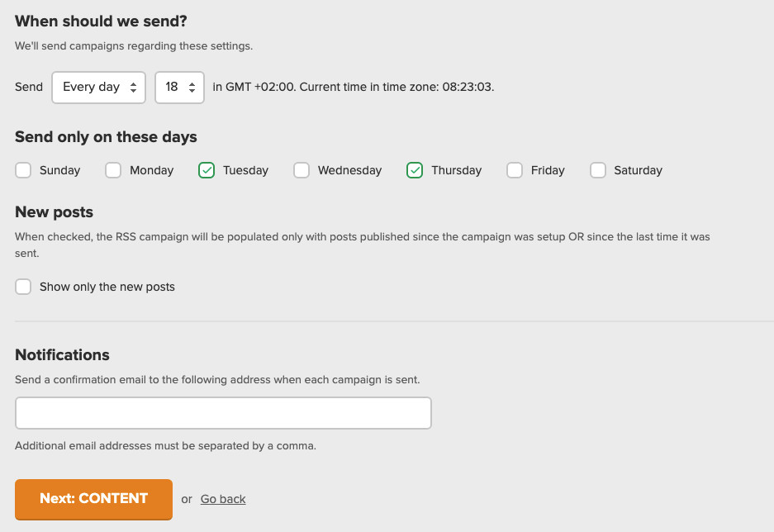This screenshot has height=532, width=774.
Task: Disable the Thursday checkbox
Action: pyautogui.click(x=414, y=170)
